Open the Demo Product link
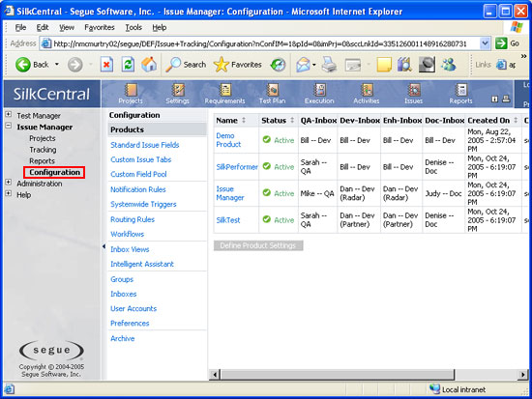Viewport: 532px width, 399px height. tap(228, 140)
